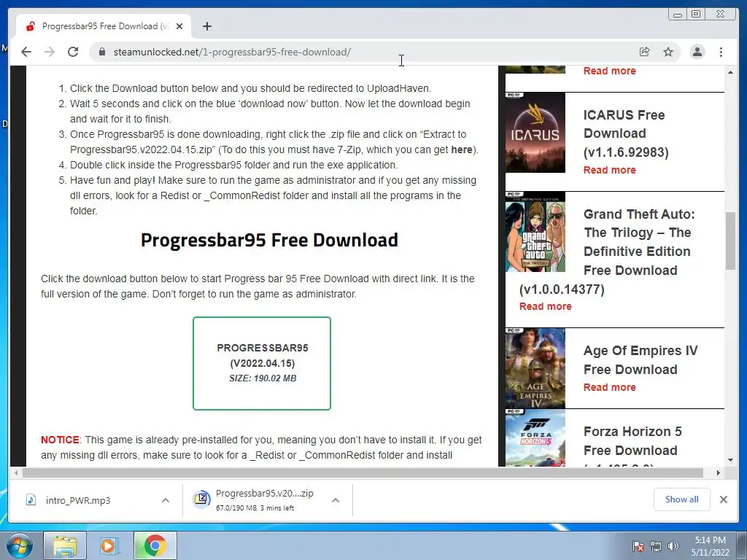The width and height of the screenshot is (747, 560).
Task: Click the '67.0/190 MB, 3 mins left' status
Action: click(x=255, y=508)
